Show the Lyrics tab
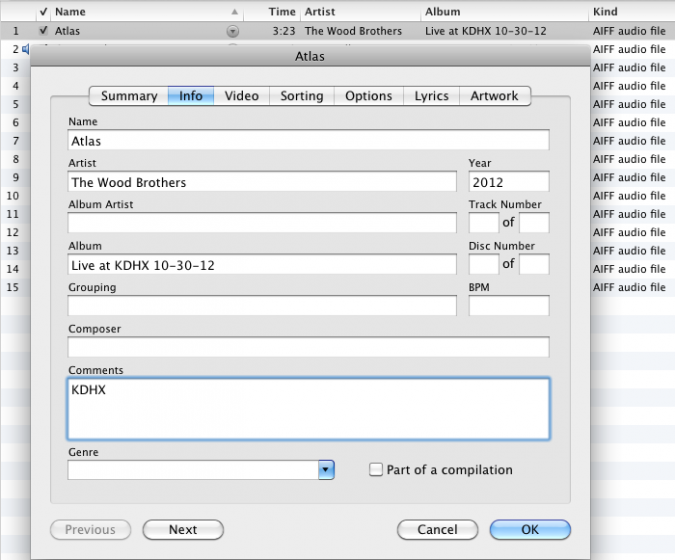Viewport: 675px width, 560px height. pyautogui.click(x=431, y=96)
